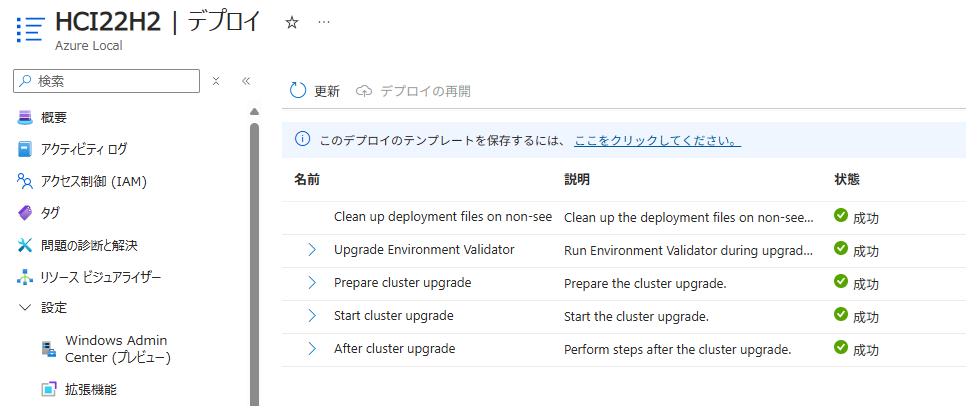Collapse the 設定 section chevron
Viewport: 966px width, 406px height.
(x=25, y=307)
